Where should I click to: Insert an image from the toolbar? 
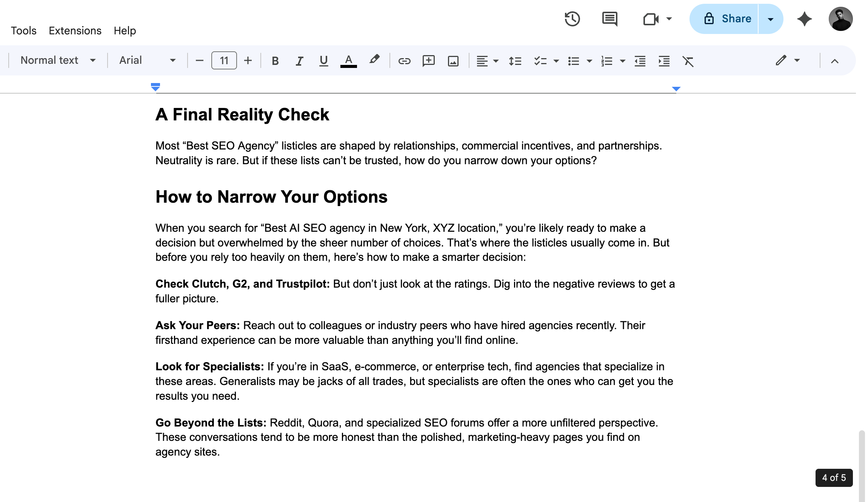click(x=453, y=61)
